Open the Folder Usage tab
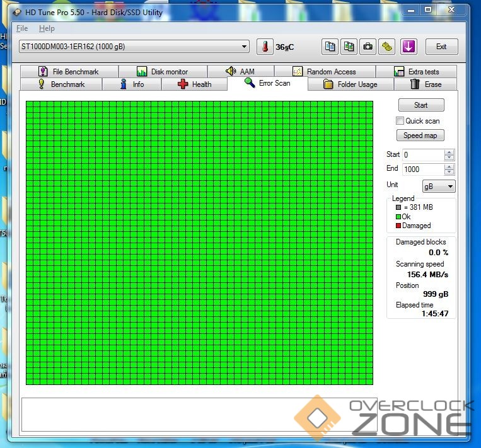481x448 pixels. (x=351, y=84)
